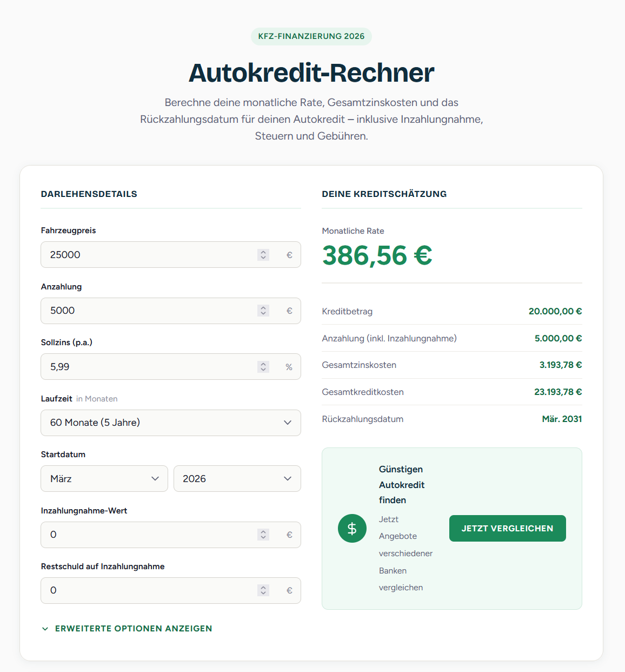Click the Inzahlungnahme-Wert input field
The width and height of the screenshot is (625, 672).
[x=171, y=535]
